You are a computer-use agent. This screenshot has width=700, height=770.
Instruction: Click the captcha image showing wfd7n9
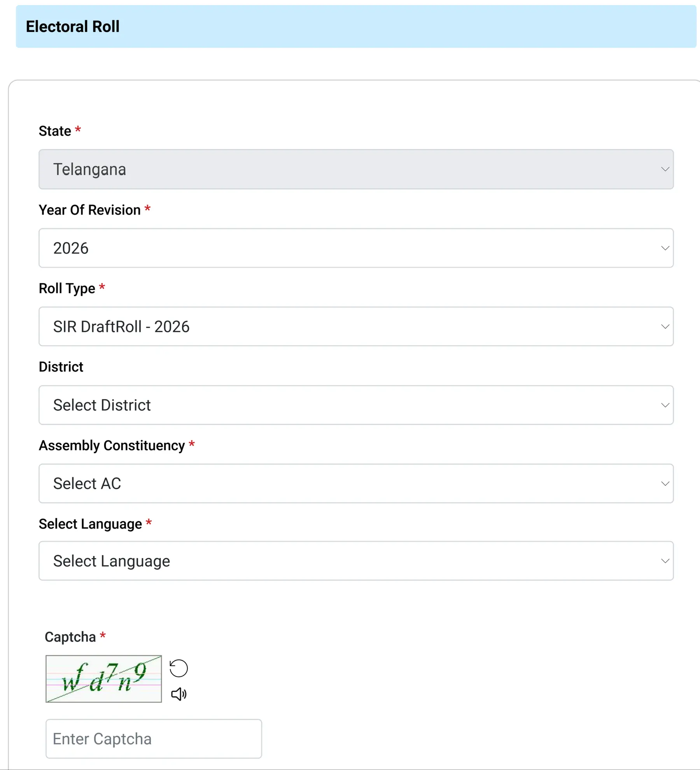[103, 679]
